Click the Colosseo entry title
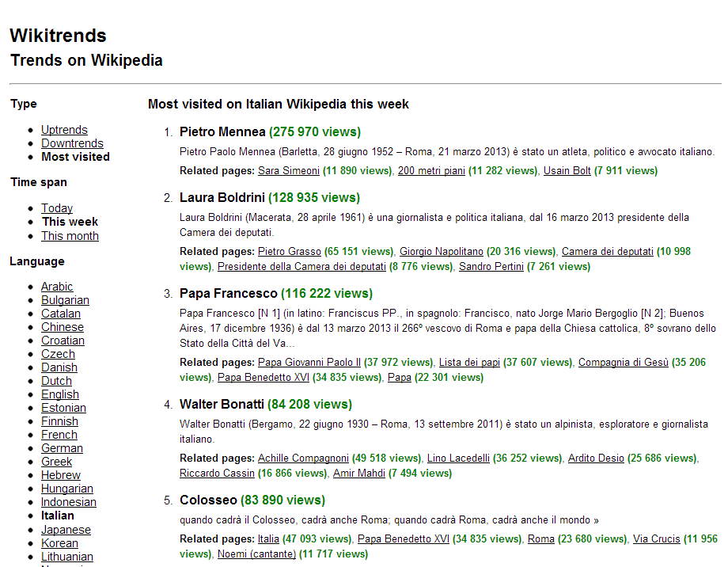Image resolution: width=728 pixels, height=567 pixels. click(x=208, y=500)
